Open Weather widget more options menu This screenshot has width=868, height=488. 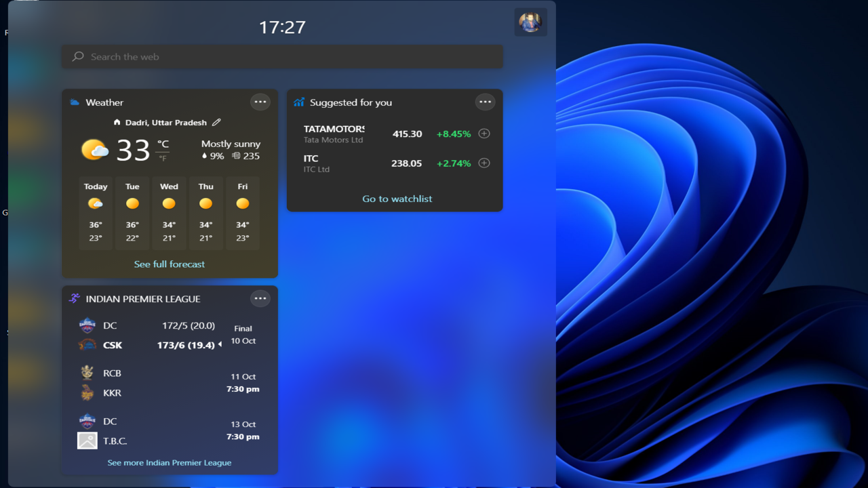click(x=260, y=102)
